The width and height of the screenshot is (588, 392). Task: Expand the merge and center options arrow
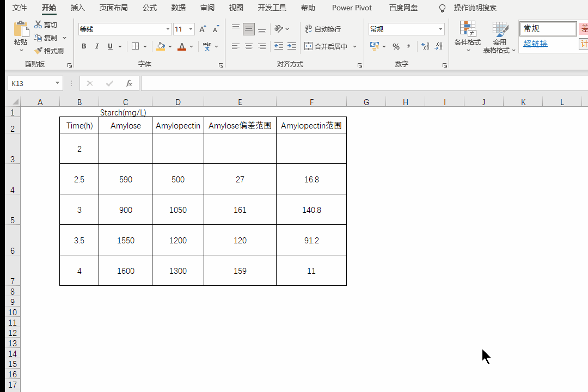(x=355, y=46)
